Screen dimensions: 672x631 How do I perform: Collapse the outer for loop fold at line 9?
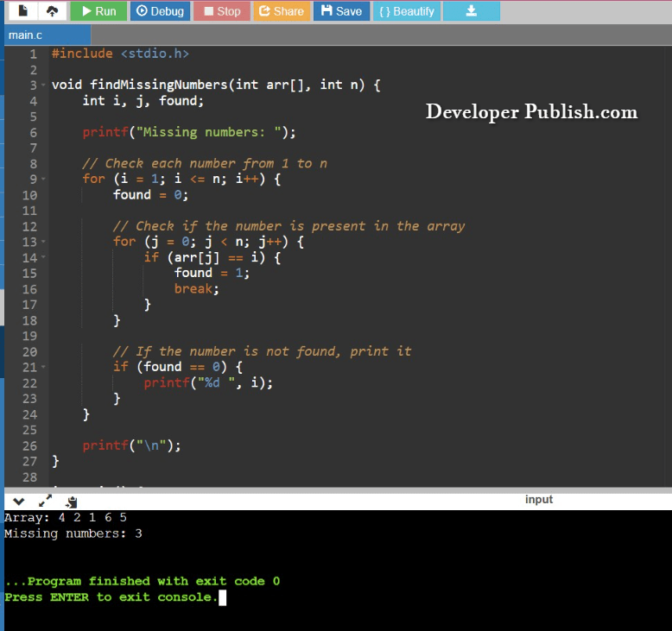coord(43,179)
